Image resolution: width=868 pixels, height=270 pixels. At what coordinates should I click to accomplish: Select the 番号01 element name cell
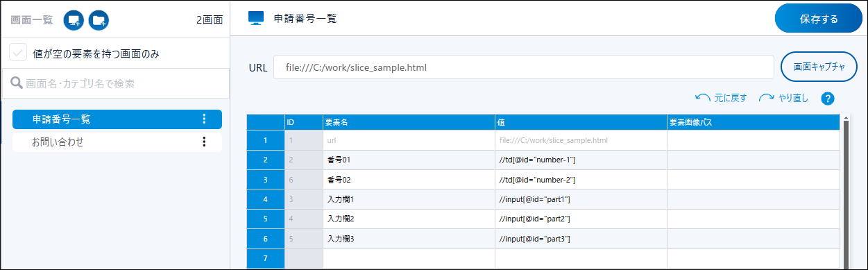tap(409, 160)
